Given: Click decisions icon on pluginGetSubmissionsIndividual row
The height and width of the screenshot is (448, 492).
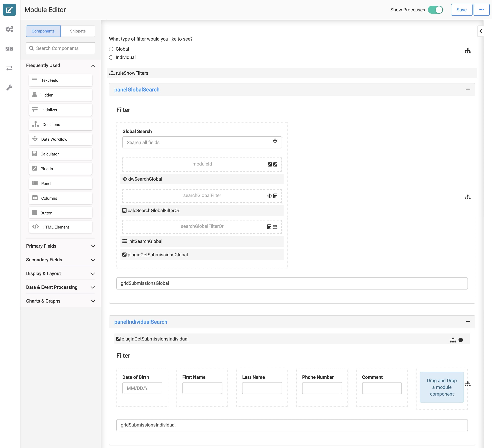Looking at the screenshot, I should click(x=453, y=340).
